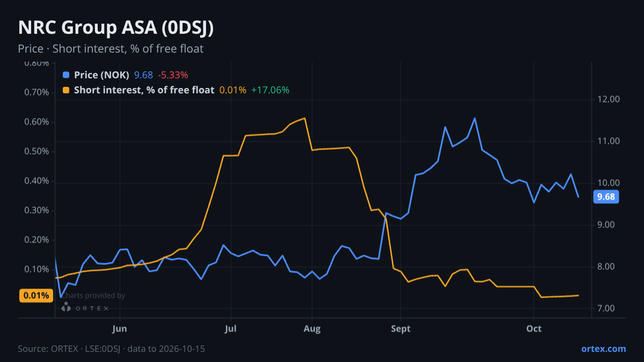Click the 0.20% left axis label
The width and height of the screenshot is (644, 362).
(x=36, y=240)
